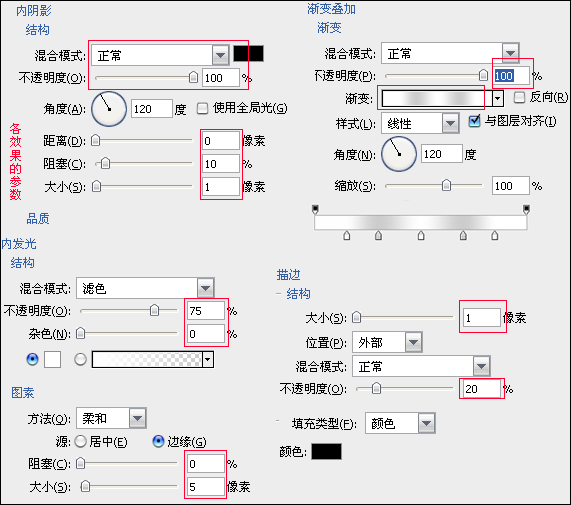The image size is (571, 505).
Task: Click the Gradient Overlay angle dial
Action: (x=399, y=154)
